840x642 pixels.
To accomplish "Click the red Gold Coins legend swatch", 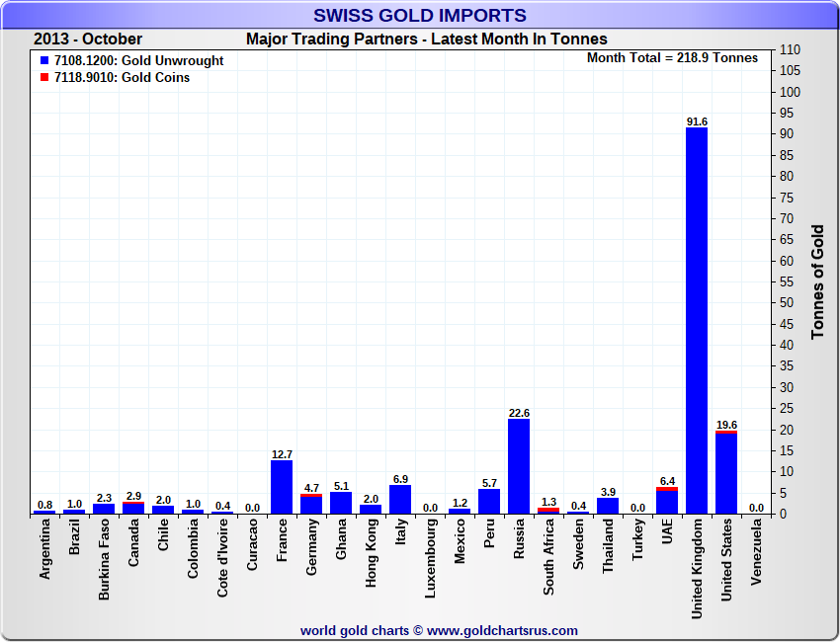I will [45, 78].
